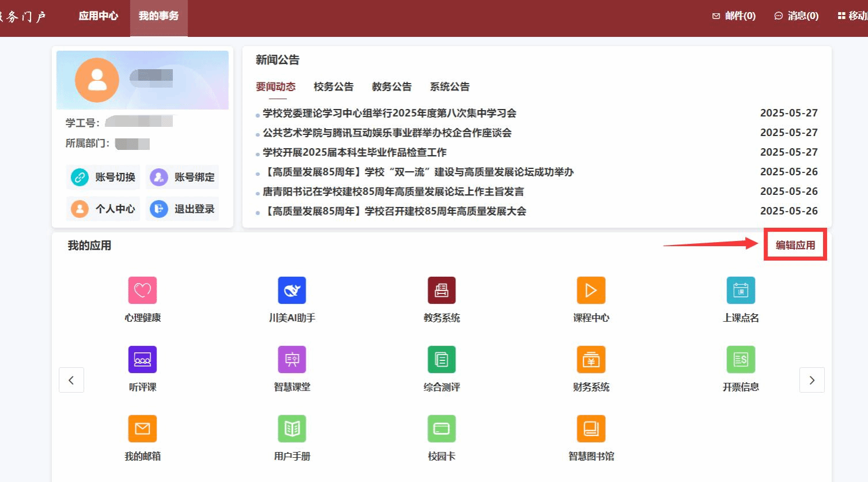Click the 编辑应用 link

[x=795, y=245]
